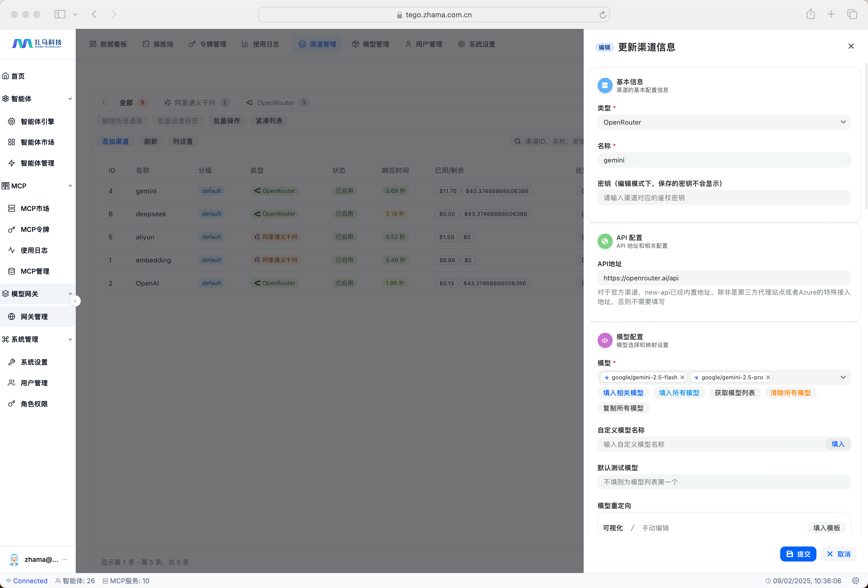Screen dimensions: 868x588
Task: Open the 类型 OpenRouter dropdown
Action: 724,122
